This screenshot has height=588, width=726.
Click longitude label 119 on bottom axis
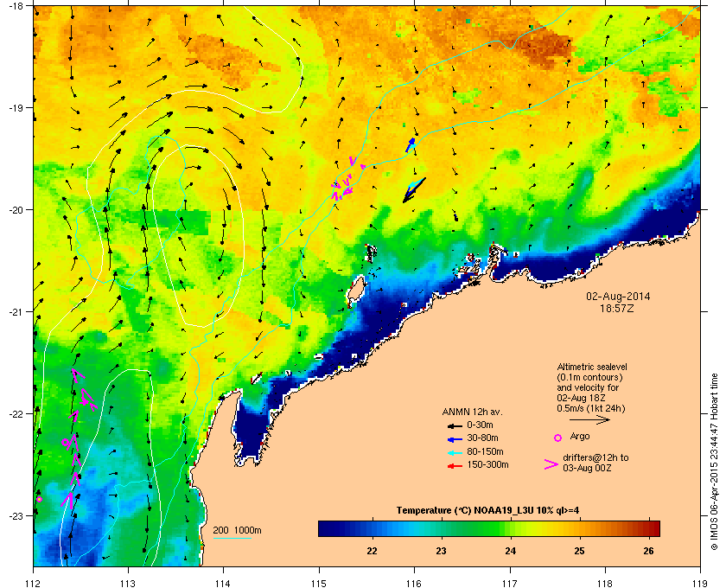click(x=700, y=584)
